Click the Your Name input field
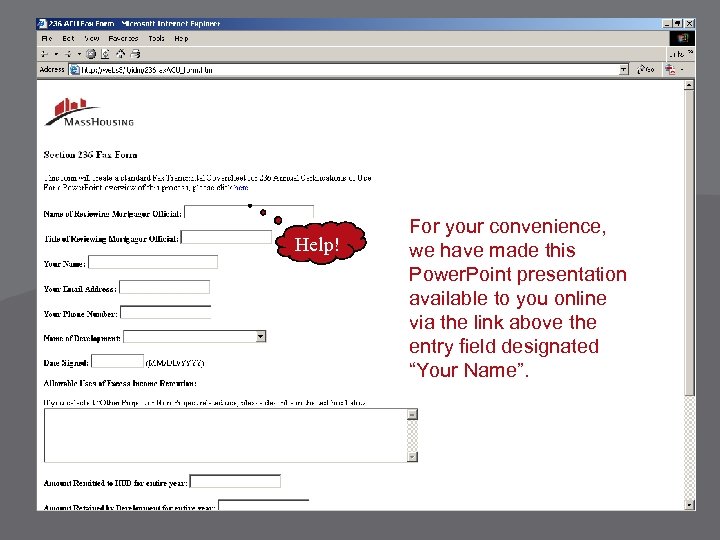Image resolution: width=720 pixels, height=540 pixels. [x=153, y=262]
